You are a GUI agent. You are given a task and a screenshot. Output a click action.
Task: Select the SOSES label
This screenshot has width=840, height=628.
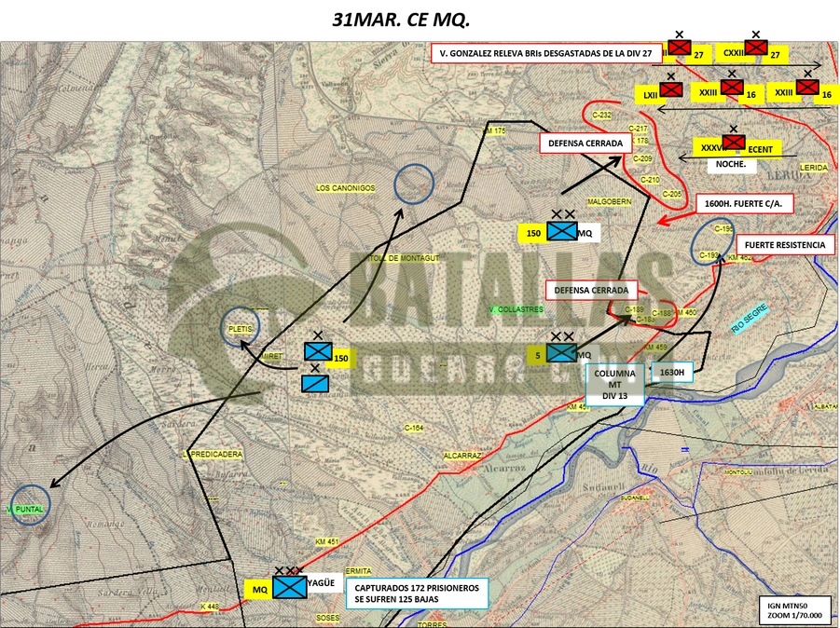coord(327,618)
